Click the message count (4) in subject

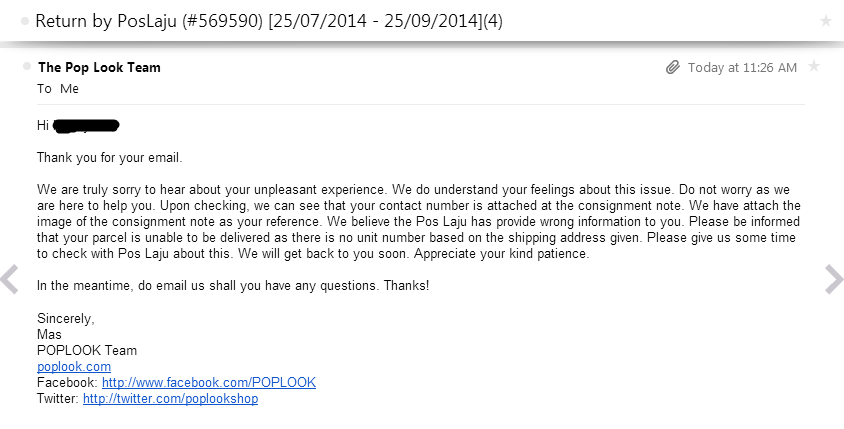click(x=493, y=22)
